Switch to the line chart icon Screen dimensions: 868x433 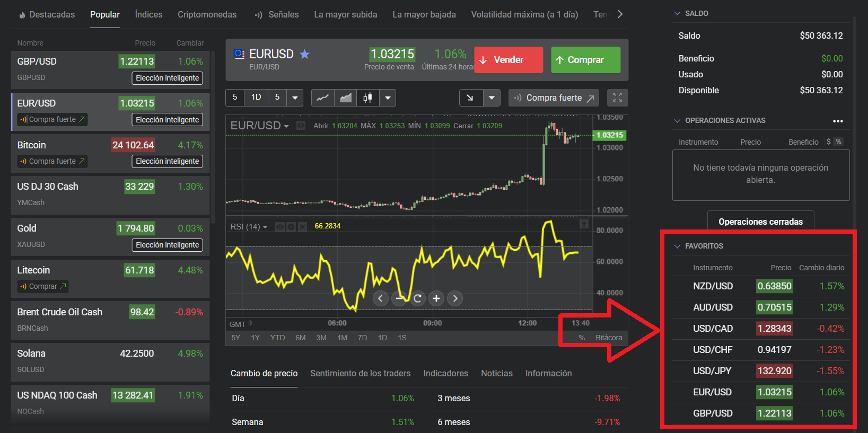pos(322,98)
